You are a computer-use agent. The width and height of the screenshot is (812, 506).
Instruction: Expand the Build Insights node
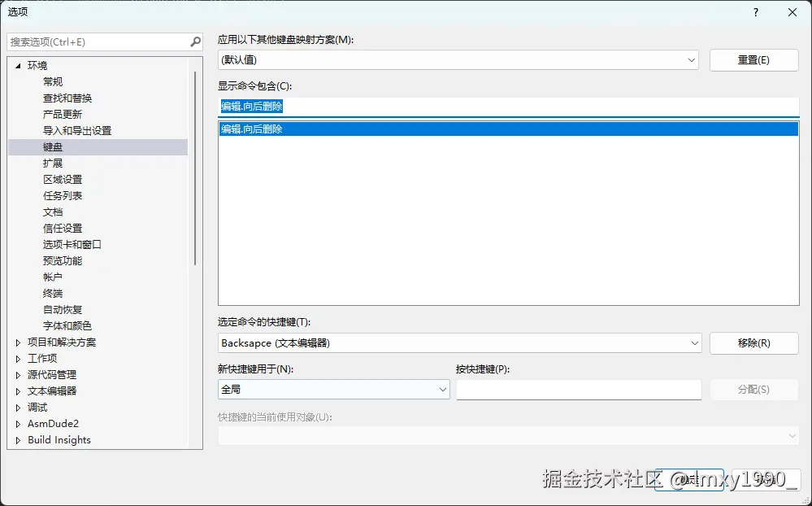pos(18,440)
